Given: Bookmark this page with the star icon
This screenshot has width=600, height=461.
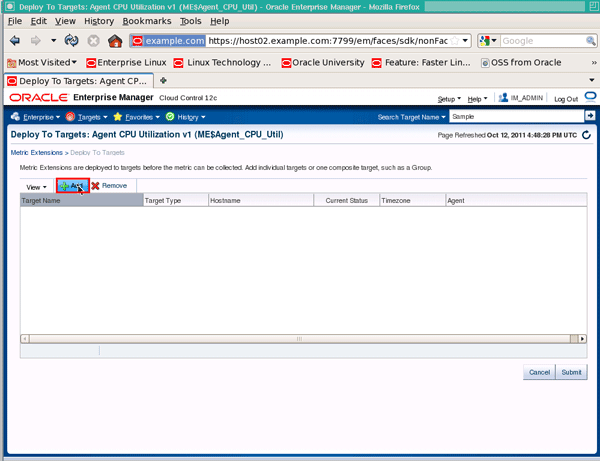Looking at the screenshot, I should [x=455, y=41].
